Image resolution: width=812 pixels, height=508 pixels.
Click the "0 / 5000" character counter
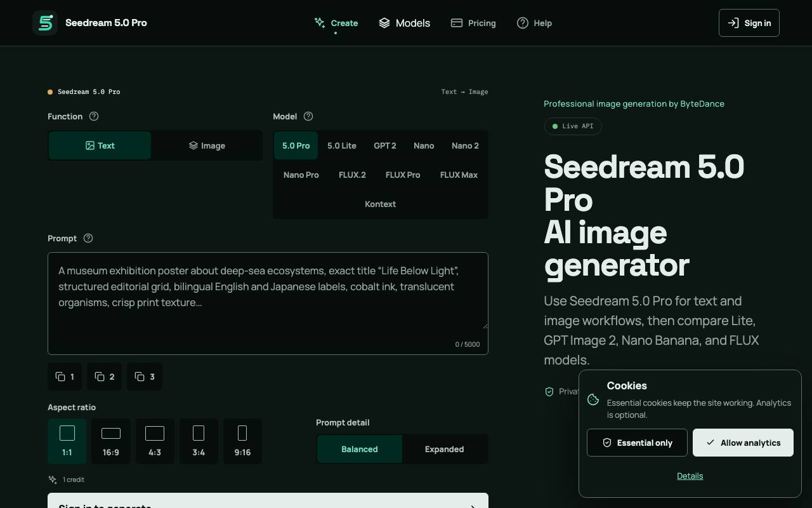click(468, 344)
